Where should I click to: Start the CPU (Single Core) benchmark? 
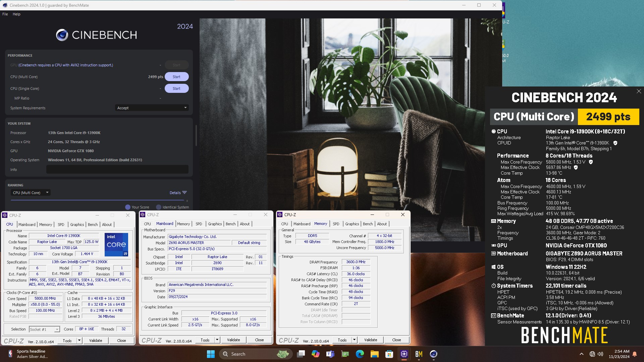pos(176,88)
